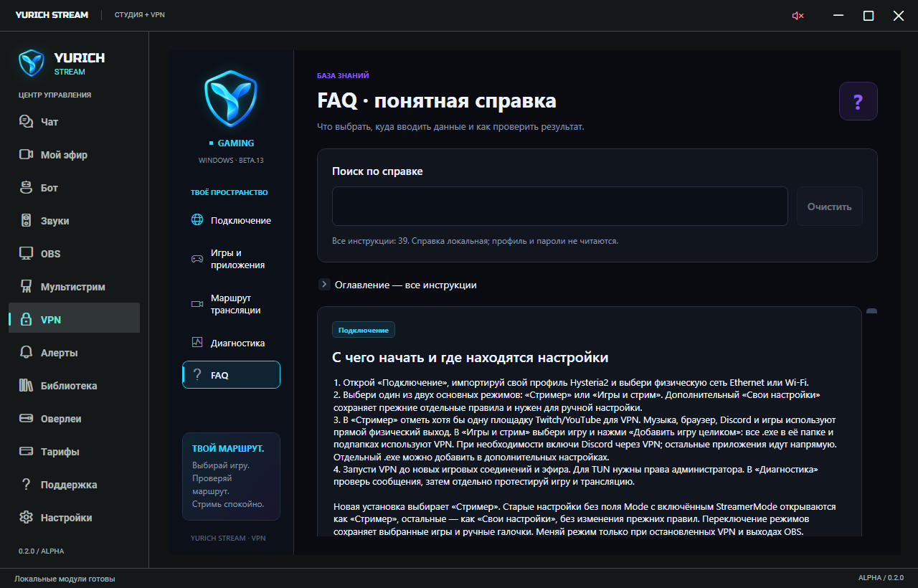The width and height of the screenshot is (918, 588).
Task: Open the Звуки speaker icon
Action: (27, 221)
